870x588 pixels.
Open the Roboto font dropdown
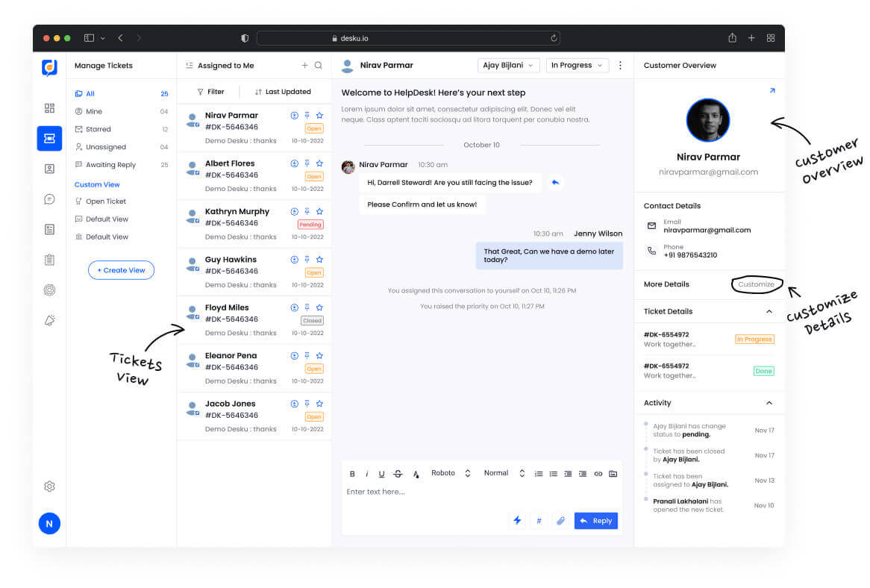448,473
